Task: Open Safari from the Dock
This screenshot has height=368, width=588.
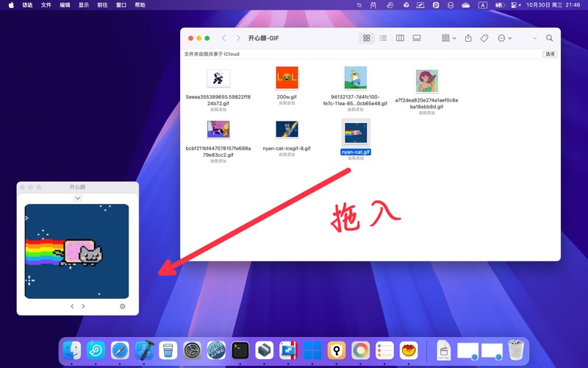Action: (120, 350)
